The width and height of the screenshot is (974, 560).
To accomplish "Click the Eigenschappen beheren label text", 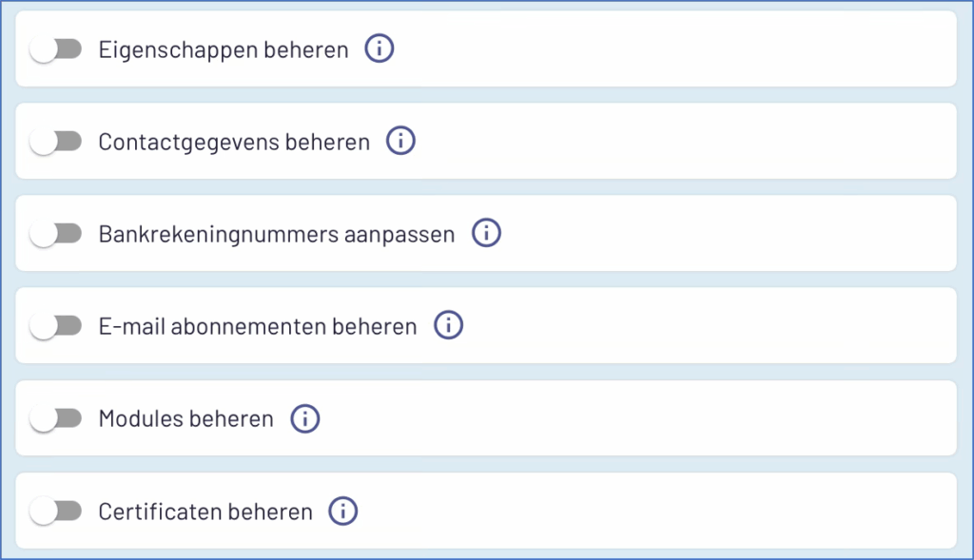I will pyautogui.click(x=224, y=49).
